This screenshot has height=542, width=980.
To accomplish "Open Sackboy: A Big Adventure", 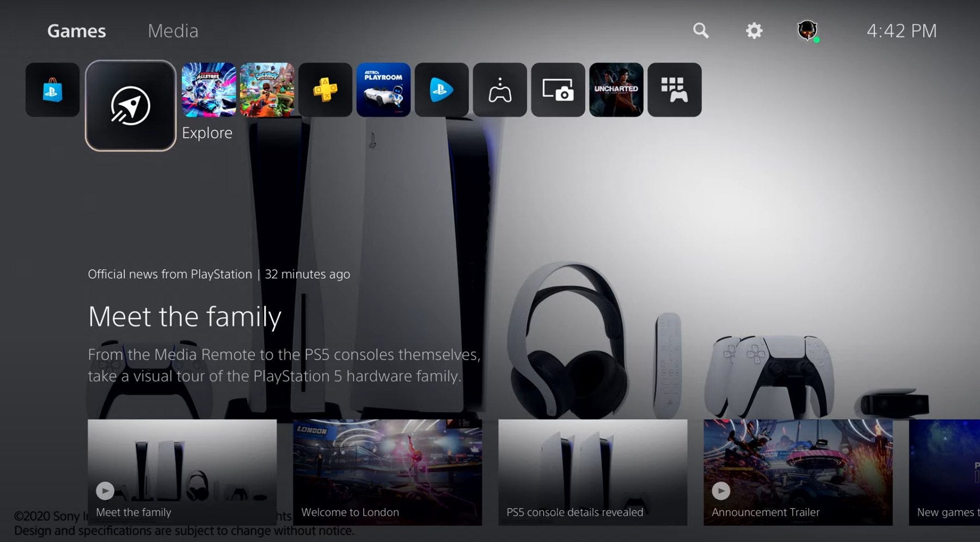I will coord(267,90).
